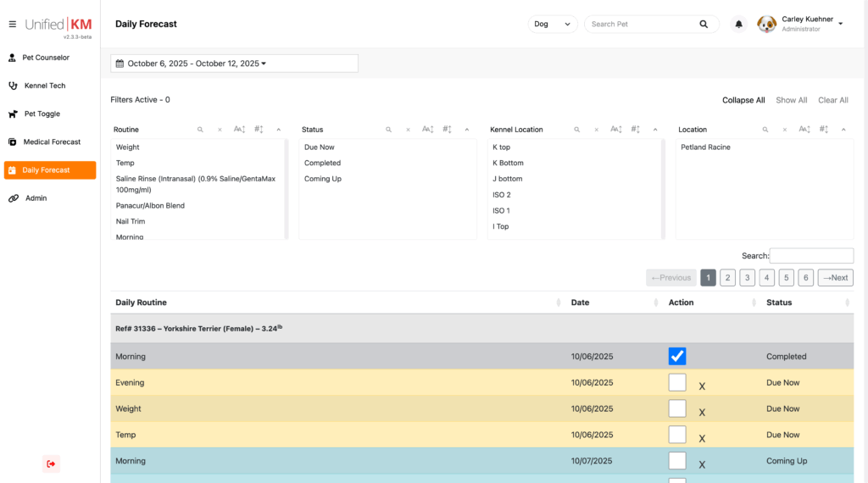Click the Search Pet input field
868x483 pixels.
pyautogui.click(x=643, y=25)
